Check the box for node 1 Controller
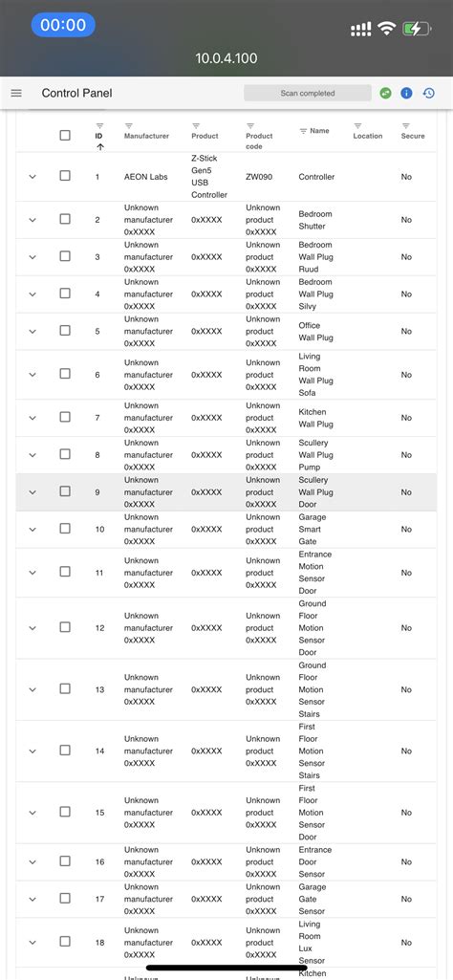The image size is (453, 980). point(65,176)
